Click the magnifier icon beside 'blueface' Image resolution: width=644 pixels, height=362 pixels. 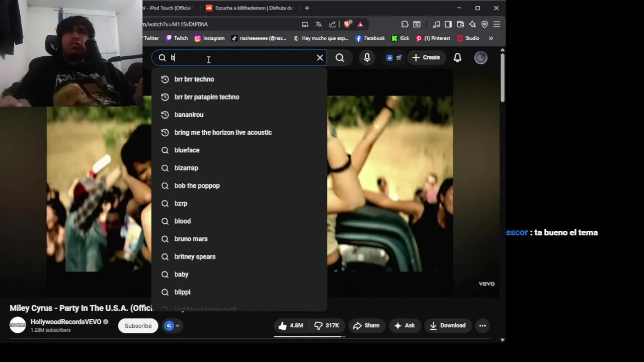click(x=165, y=150)
